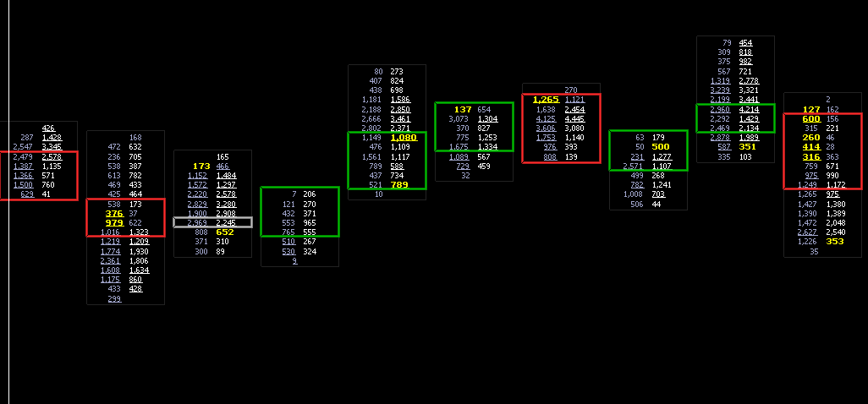Select the 3,073 bid value

point(459,119)
